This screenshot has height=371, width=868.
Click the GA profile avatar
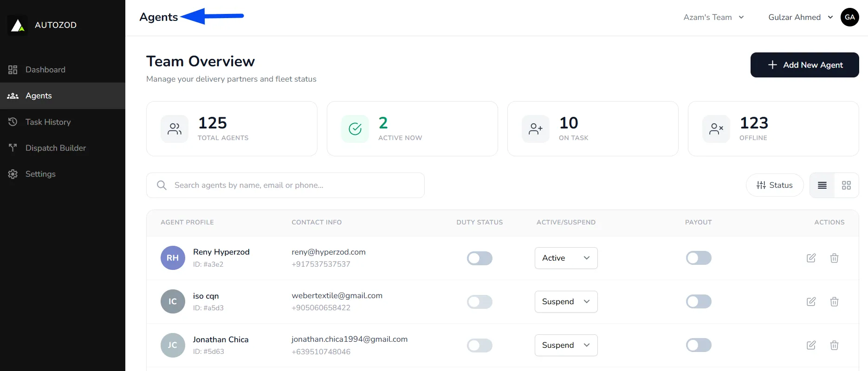[x=850, y=17]
